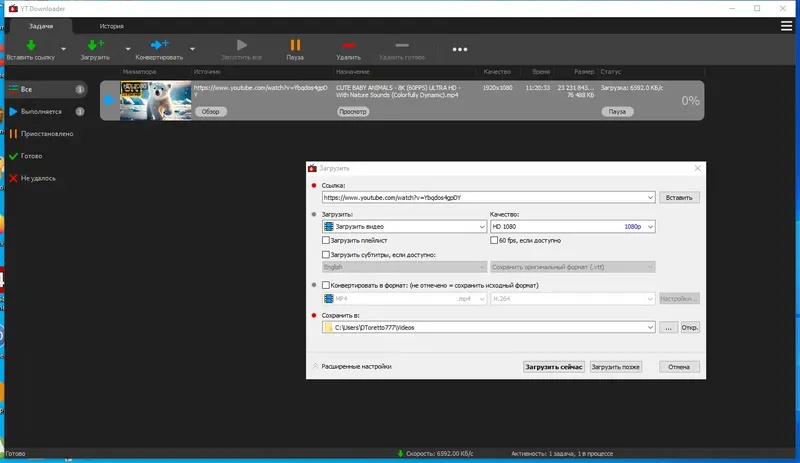Click the blue Конвертировать arrow icon
Image resolution: width=800 pixels, height=463 pixels.
(x=159, y=45)
